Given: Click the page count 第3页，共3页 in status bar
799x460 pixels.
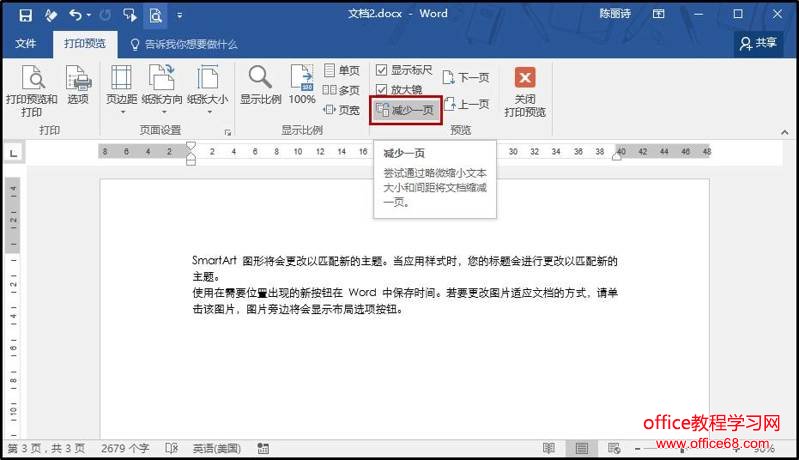Looking at the screenshot, I should (46, 448).
